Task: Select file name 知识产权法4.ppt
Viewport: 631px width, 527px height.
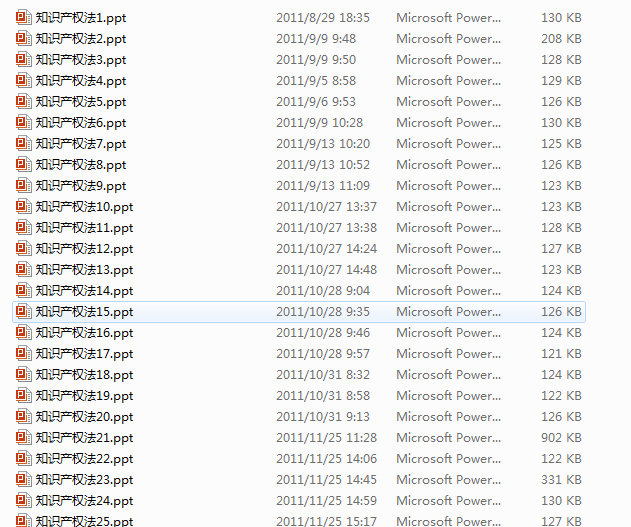Action: pos(81,81)
